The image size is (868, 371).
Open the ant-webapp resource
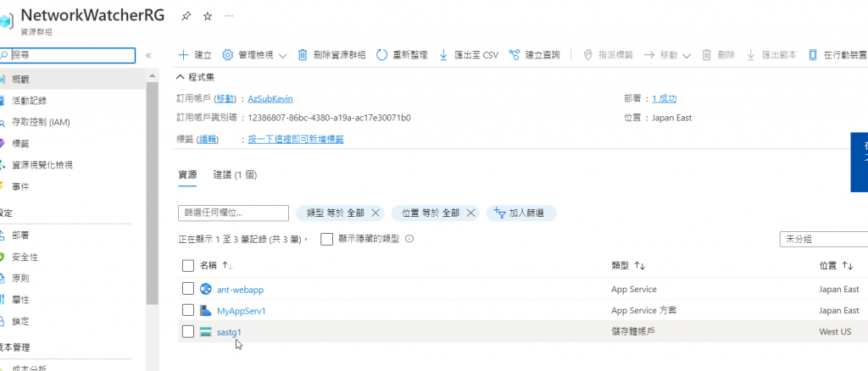click(x=240, y=289)
